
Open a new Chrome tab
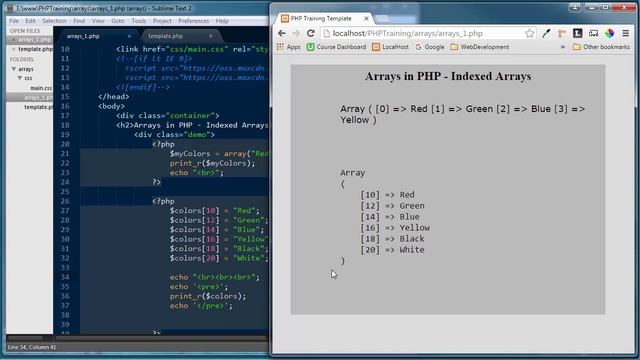tap(382, 19)
